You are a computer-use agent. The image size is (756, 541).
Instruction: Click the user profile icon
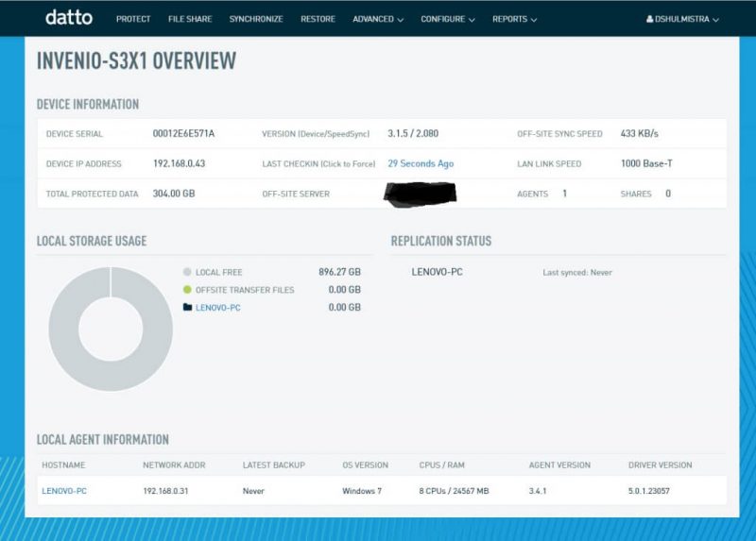pos(650,19)
